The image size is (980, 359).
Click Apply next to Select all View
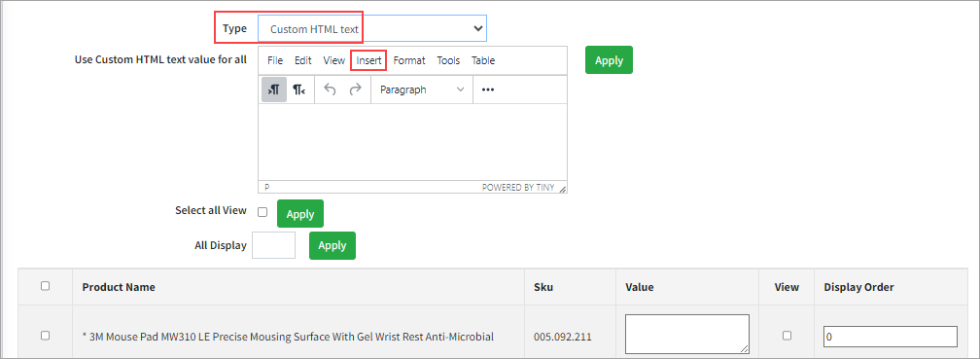click(300, 214)
